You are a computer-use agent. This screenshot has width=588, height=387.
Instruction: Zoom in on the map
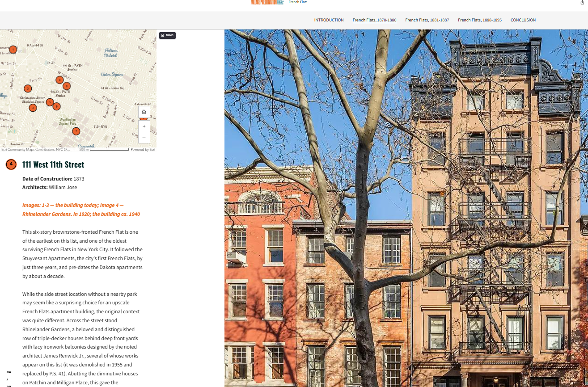point(144,126)
